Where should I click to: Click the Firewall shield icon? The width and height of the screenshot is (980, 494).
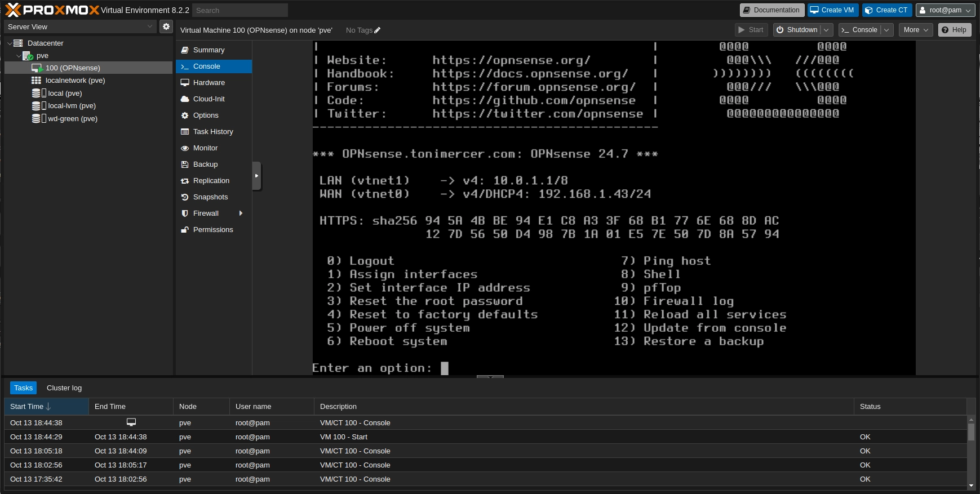point(184,213)
